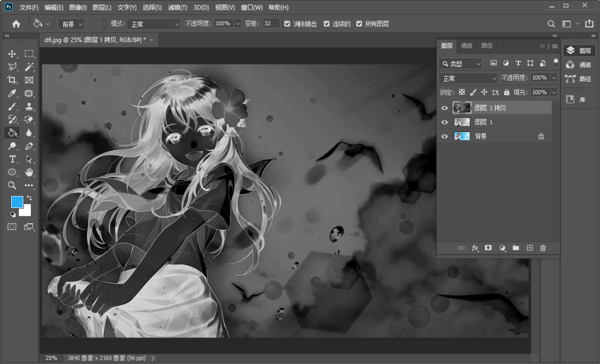Create a new layer with plus icon
Viewport: 600px width, 364px height.
pos(529,248)
